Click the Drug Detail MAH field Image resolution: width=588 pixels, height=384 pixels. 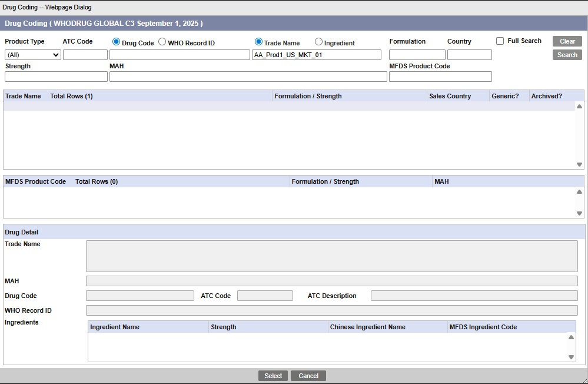coord(332,281)
